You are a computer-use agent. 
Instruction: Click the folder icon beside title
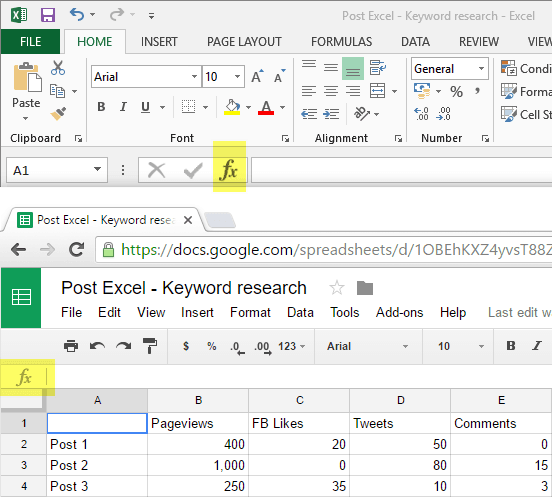pos(365,288)
